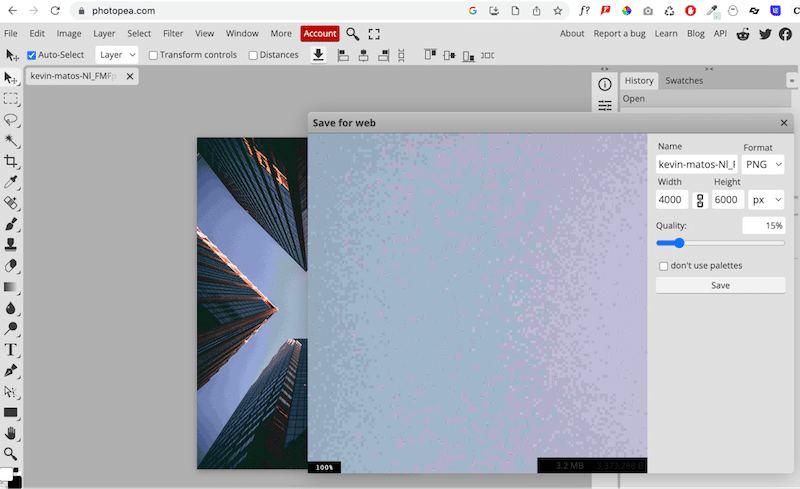Viewport: 800px width, 489px height.
Task: Select the Spot Healing Brush tool
Action: click(10, 203)
